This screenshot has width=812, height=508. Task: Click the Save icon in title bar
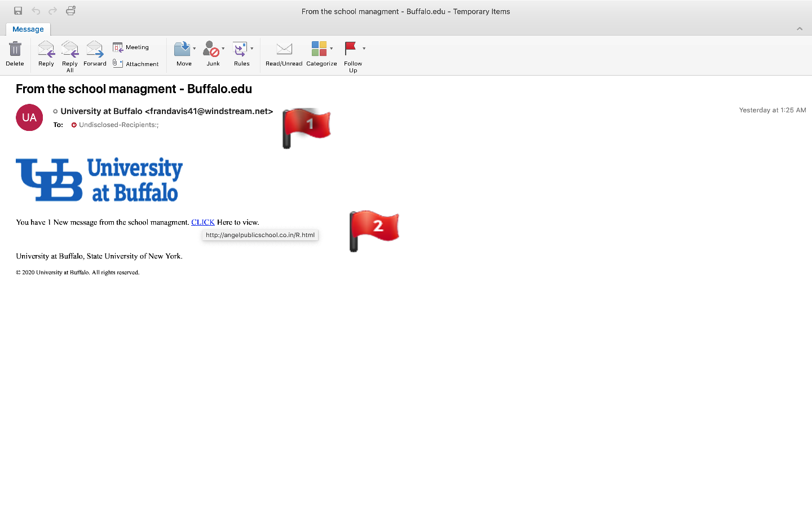tap(18, 11)
